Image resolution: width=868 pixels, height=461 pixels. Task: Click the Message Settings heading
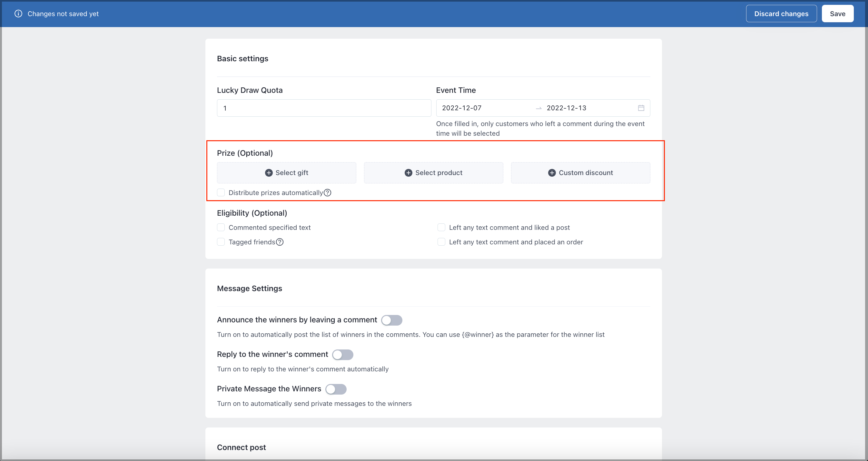[x=249, y=289]
